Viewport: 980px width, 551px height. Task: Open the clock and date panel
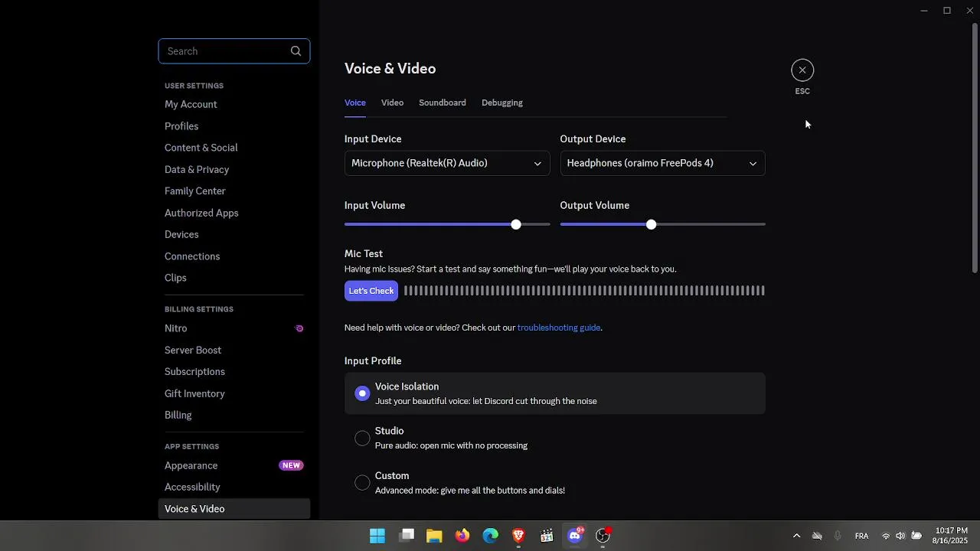pos(950,536)
